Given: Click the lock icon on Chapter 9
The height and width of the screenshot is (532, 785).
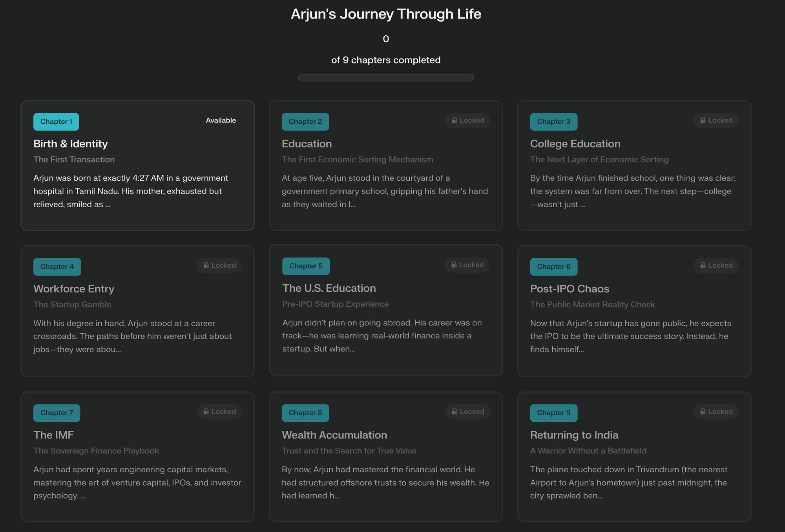Looking at the screenshot, I should [x=703, y=411].
